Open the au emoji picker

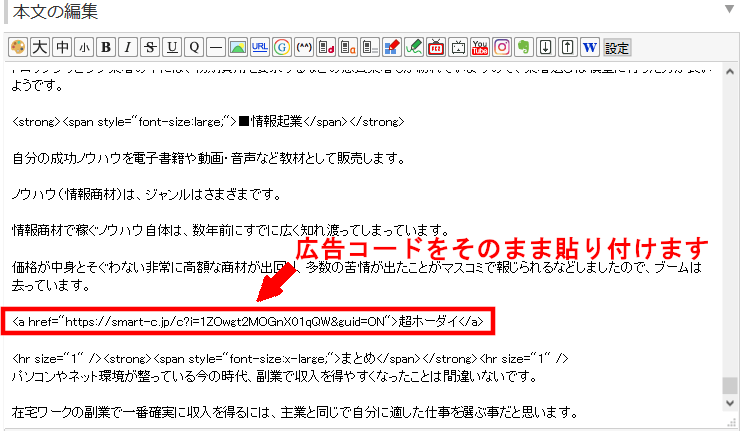click(x=348, y=47)
